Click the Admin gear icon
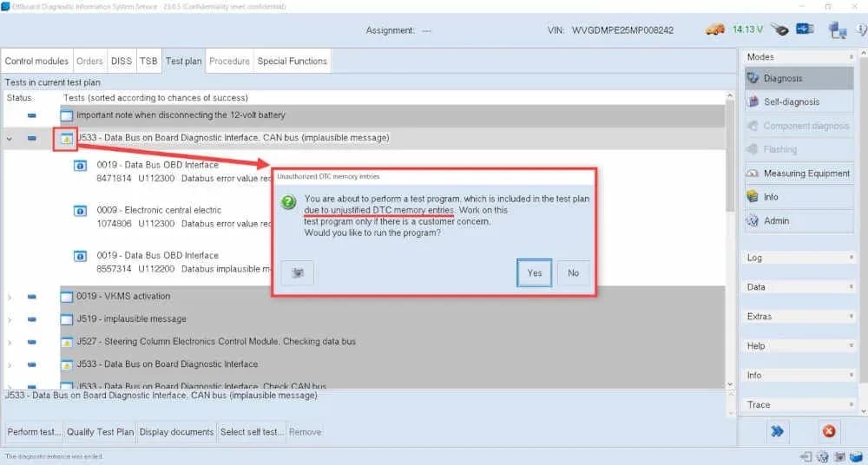The image size is (868, 465). click(x=753, y=221)
